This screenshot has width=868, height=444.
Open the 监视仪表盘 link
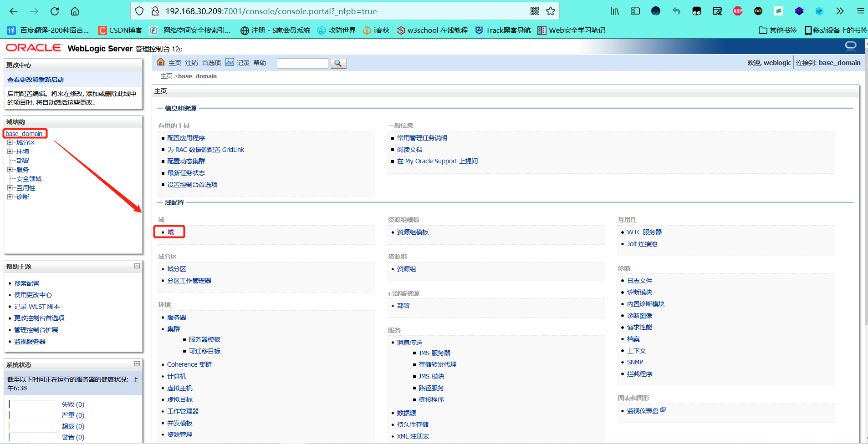643,411
